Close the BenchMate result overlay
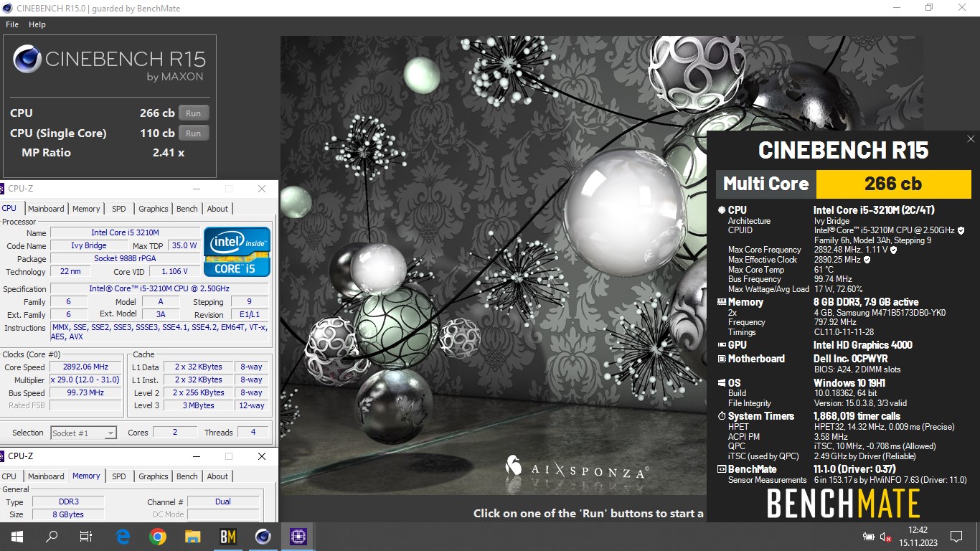 tap(971, 139)
